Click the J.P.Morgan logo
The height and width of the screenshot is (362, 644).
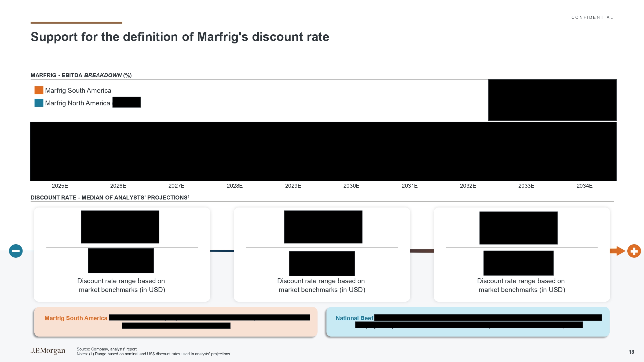[x=48, y=350]
